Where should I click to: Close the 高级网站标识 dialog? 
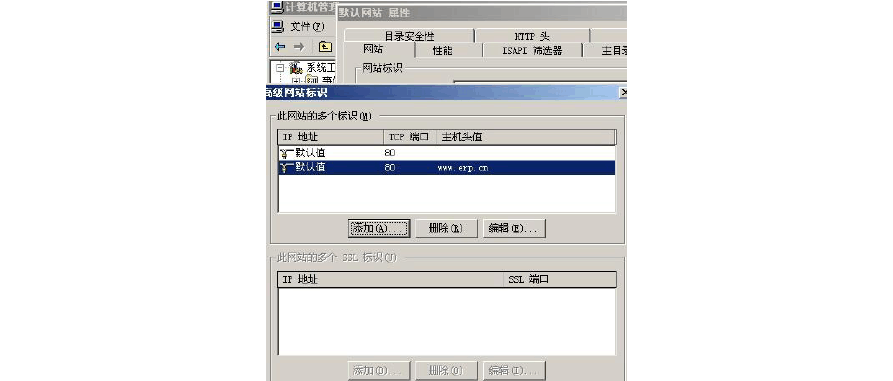click(623, 92)
